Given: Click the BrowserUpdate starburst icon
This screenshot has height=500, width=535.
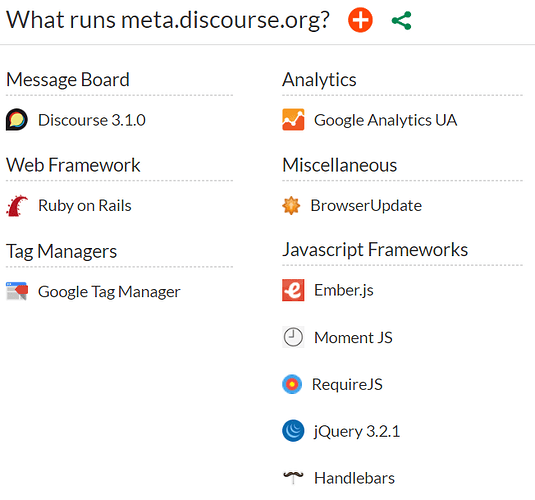Looking at the screenshot, I should coord(291,205).
